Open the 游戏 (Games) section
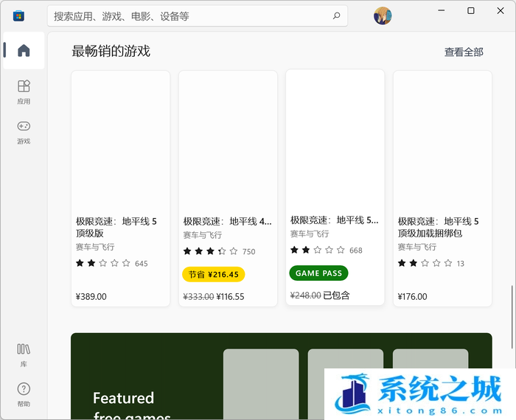516x420 pixels. coord(24,131)
